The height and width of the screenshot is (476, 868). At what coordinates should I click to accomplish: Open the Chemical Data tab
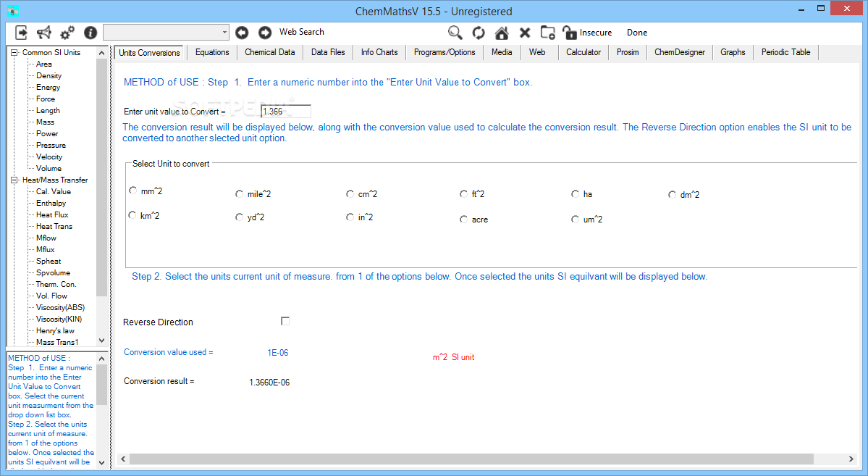pos(269,52)
